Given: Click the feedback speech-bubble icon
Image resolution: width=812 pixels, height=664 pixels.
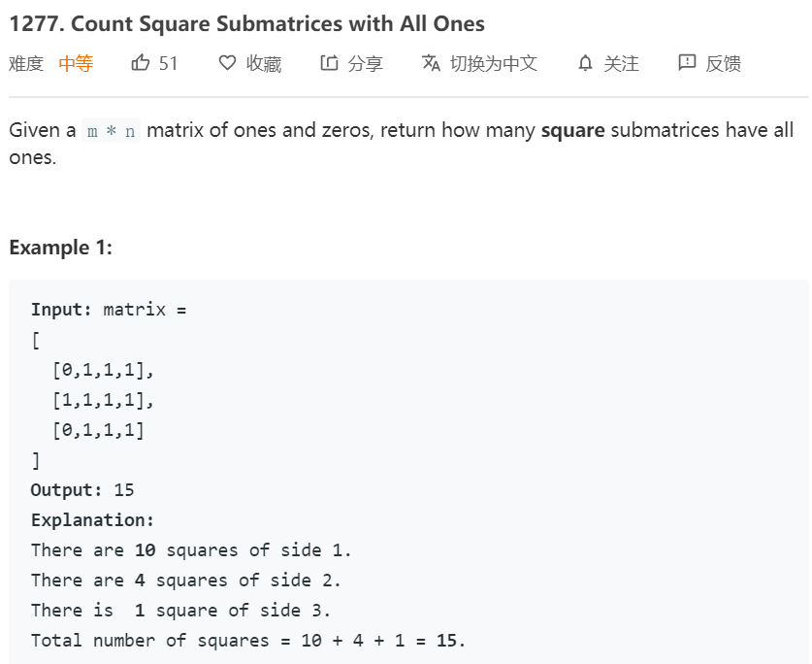Looking at the screenshot, I should (x=687, y=63).
